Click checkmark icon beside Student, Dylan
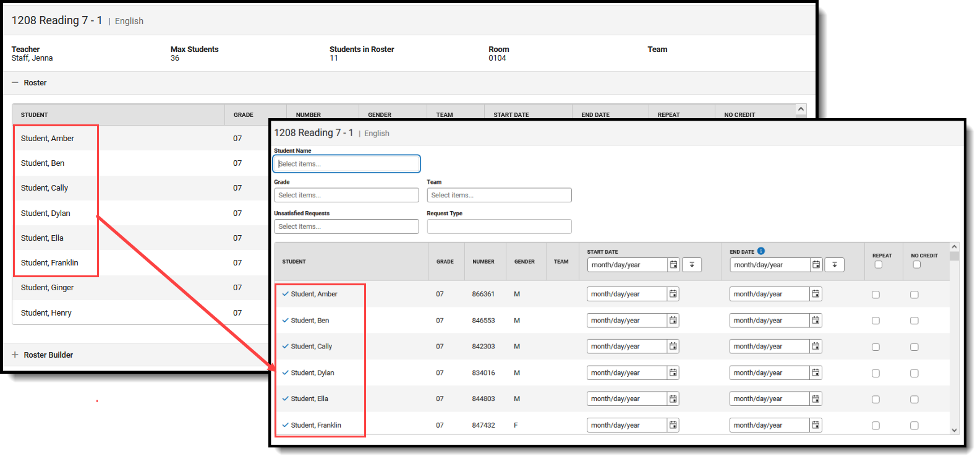Viewport: 980px width, 461px height. pos(285,373)
